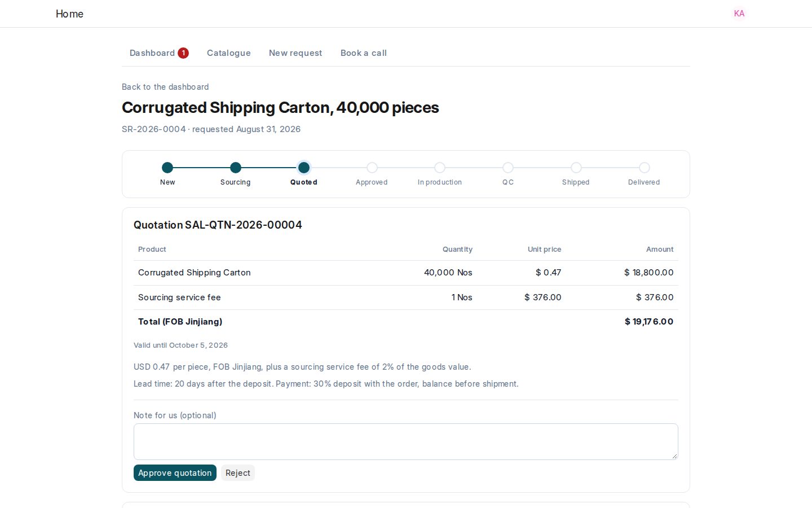Click the $ 19,176.00 total amount
This screenshot has width=812, height=508.
pos(649,322)
